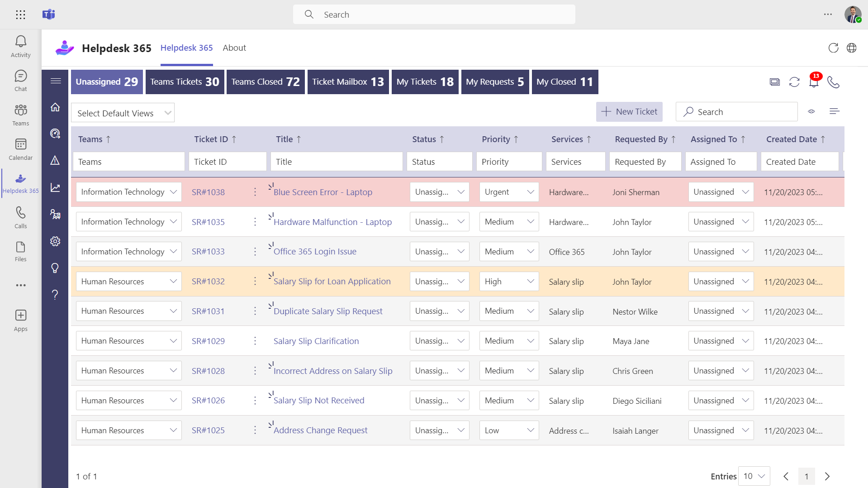The width and height of the screenshot is (868, 488).
Task: Open the Priority dropdown for SR#1032
Action: pos(509,282)
